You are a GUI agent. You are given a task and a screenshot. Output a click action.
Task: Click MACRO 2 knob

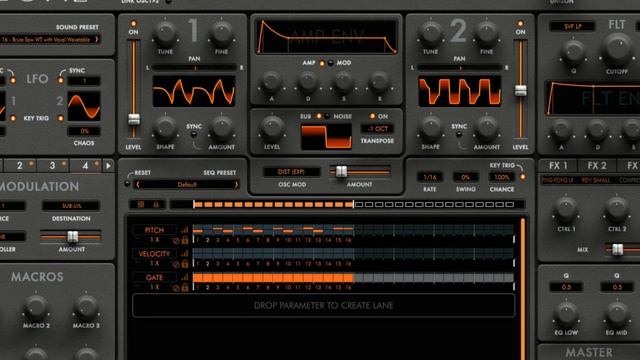36,307
